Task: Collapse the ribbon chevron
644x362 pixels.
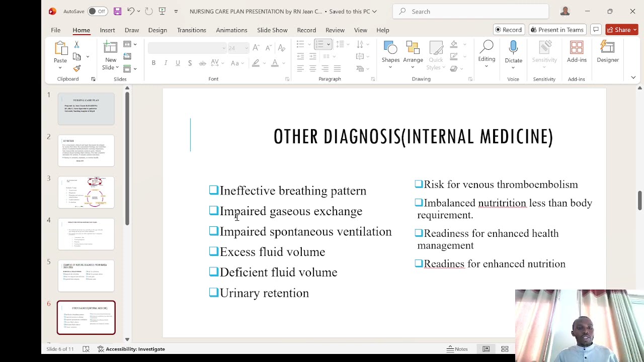Action: (x=633, y=77)
